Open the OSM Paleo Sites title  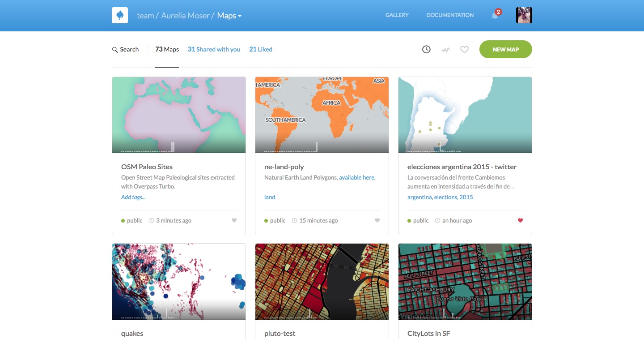click(147, 167)
